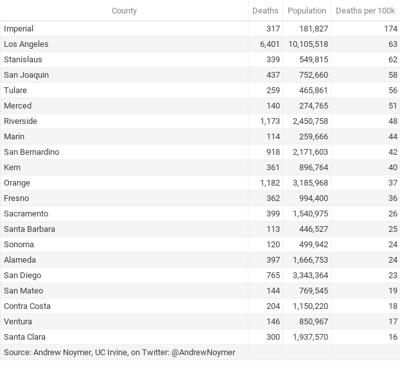This screenshot has width=400, height=368.
Task: Sort table by Deaths per 100k header
Action: 365,11
